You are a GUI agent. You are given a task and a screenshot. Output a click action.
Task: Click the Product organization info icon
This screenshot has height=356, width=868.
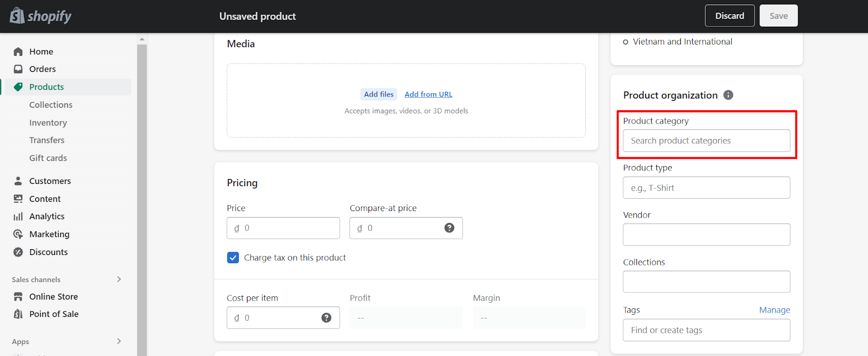point(729,95)
